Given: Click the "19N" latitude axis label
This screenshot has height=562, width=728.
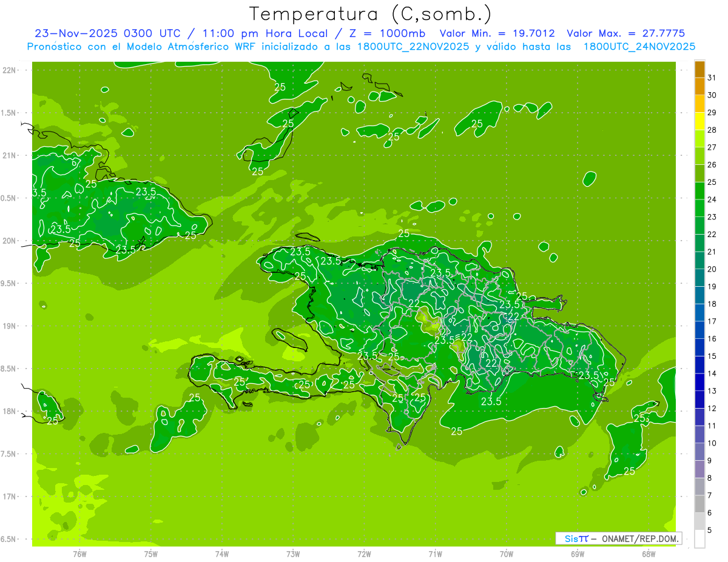Looking at the screenshot, I should [8, 326].
